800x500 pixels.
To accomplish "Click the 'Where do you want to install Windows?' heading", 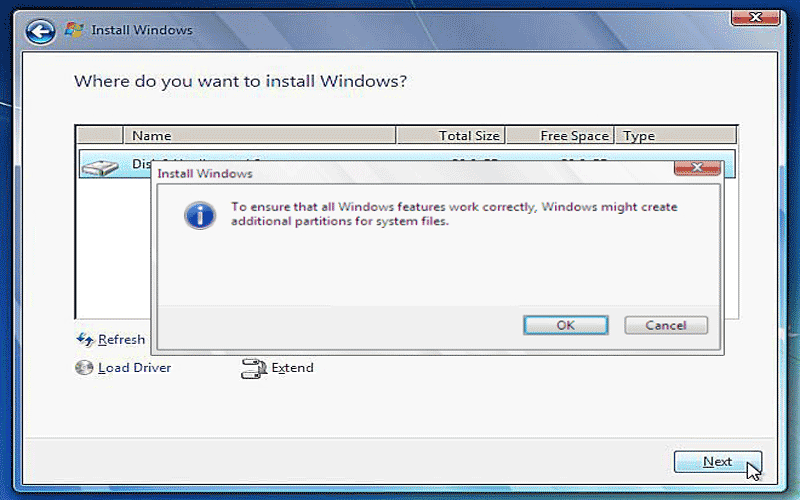I will point(240,81).
